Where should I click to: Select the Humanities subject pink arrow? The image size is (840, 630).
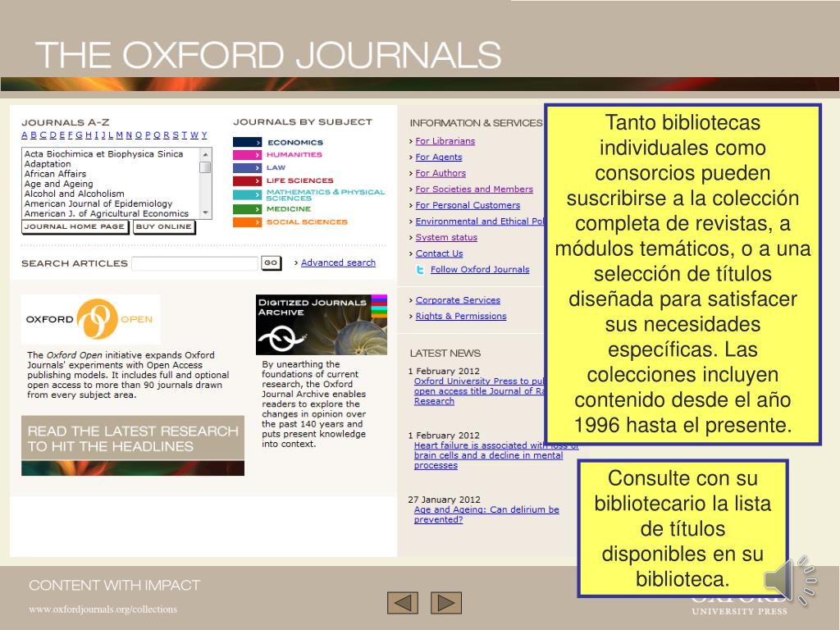(247, 155)
